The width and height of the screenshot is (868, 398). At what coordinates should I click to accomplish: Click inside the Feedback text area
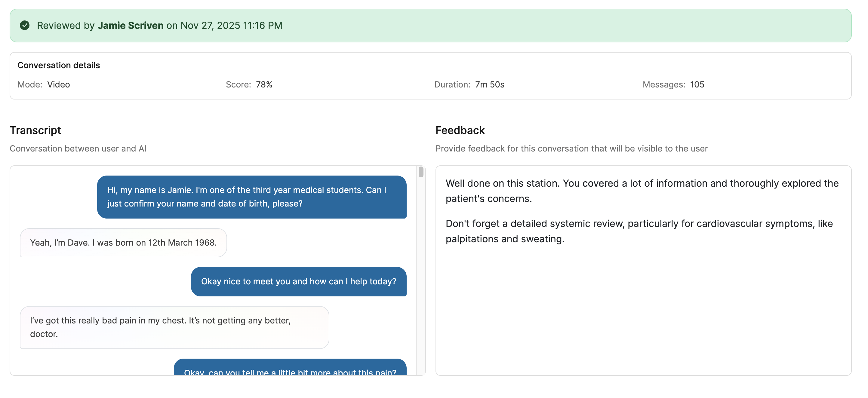tap(643, 303)
